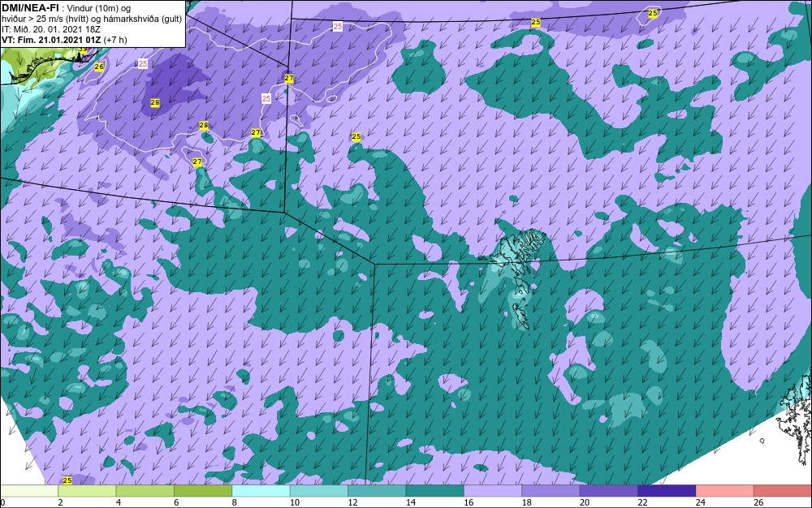
Task: Click the '26' tick label on the color scale
Action: tap(758, 502)
